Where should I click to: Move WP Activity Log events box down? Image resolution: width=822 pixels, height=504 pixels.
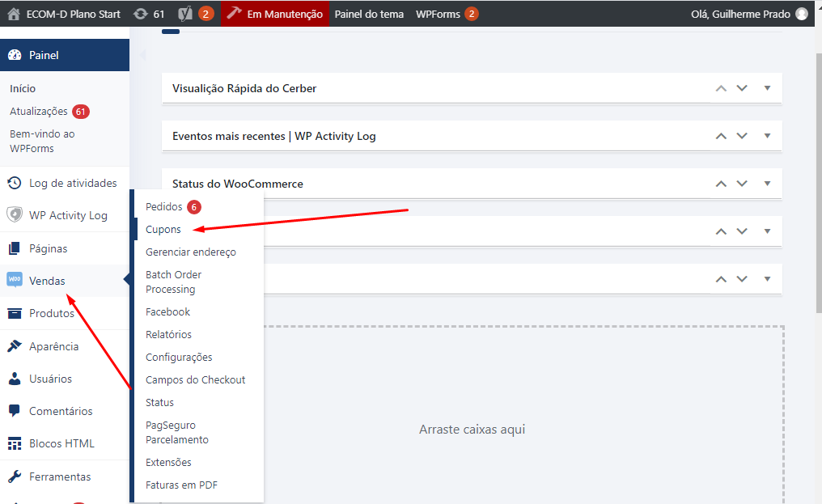[x=742, y=136]
